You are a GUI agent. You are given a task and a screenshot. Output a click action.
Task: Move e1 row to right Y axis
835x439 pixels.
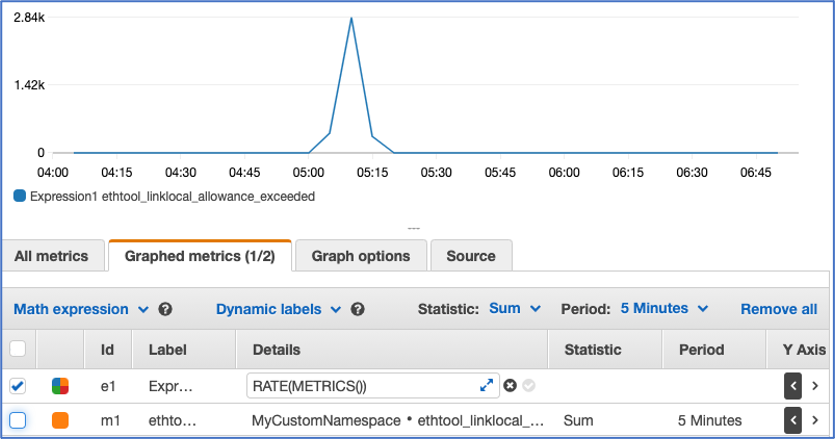point(815,386)
